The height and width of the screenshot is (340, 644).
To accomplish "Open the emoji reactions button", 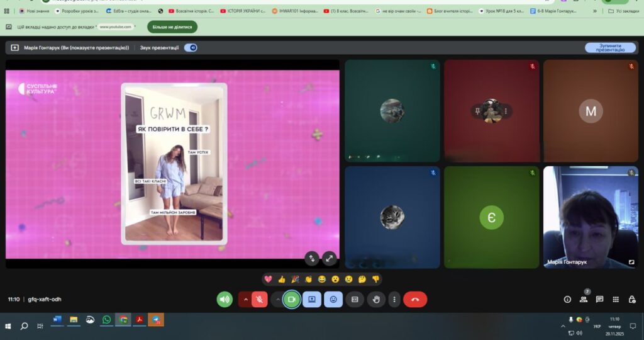I will coord(333,300).
